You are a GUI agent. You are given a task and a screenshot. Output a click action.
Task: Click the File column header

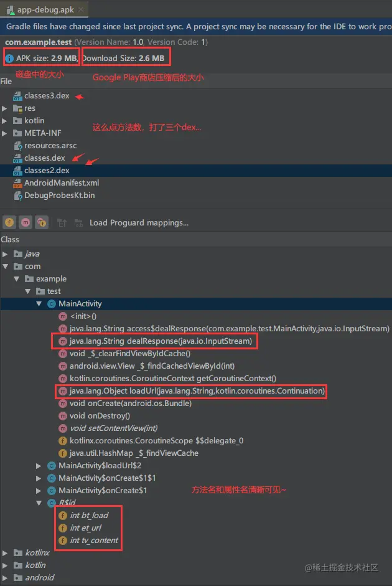coord(6,81)
